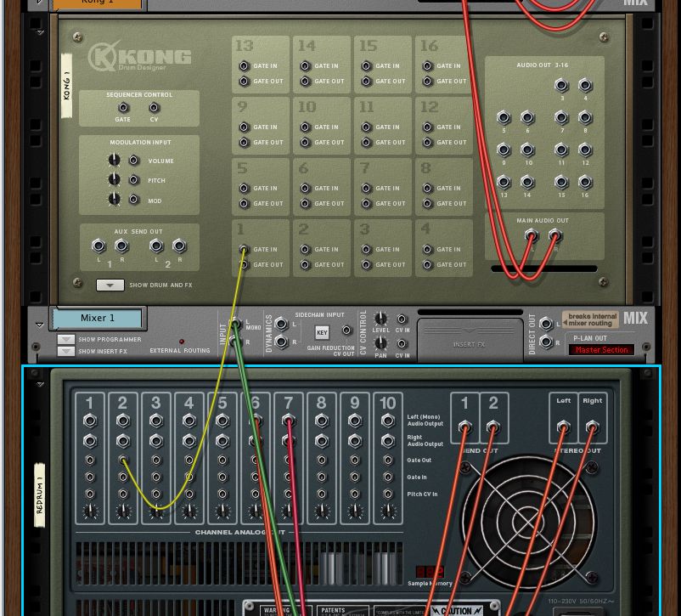Click Kong Main Audio Out right jack
681x616 pixels.
click(x=554, y=236)
